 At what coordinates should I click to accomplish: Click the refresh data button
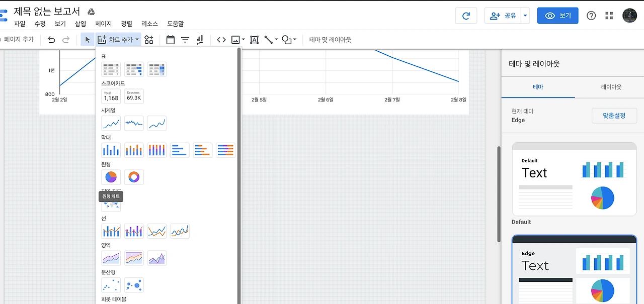tap(466, 16)
